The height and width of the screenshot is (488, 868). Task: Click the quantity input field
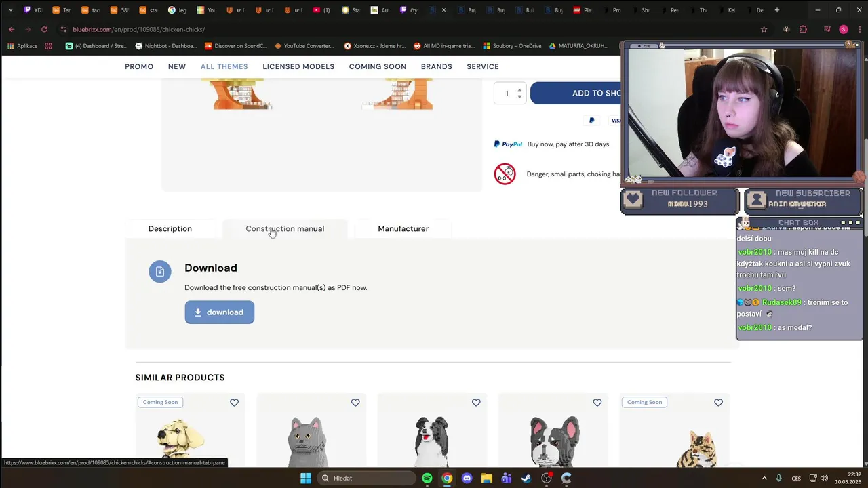tap(506, 94)
